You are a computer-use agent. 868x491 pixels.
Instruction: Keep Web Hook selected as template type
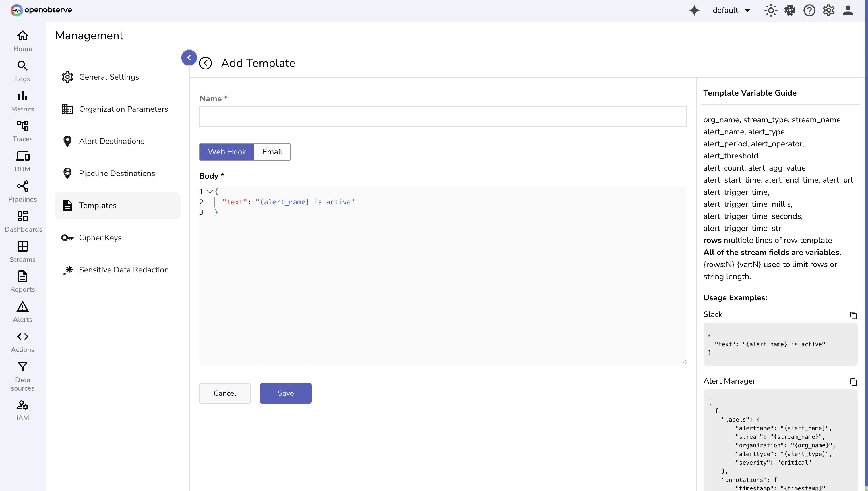click(x=226, y=152)
